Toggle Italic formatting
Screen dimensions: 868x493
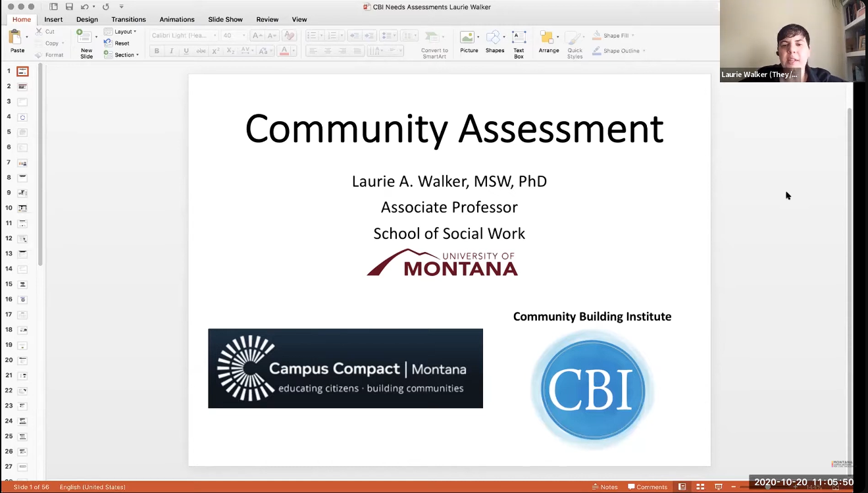(x=171, y=51)
